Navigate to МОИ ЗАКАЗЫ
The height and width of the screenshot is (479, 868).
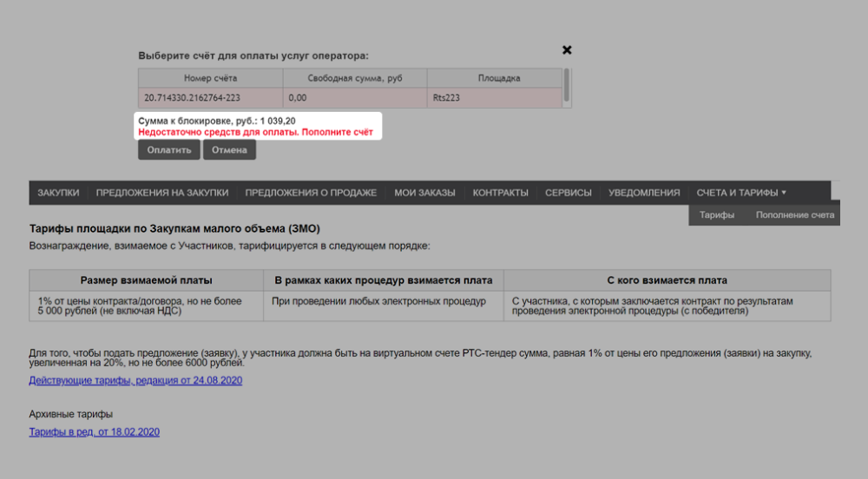point(424,193)
